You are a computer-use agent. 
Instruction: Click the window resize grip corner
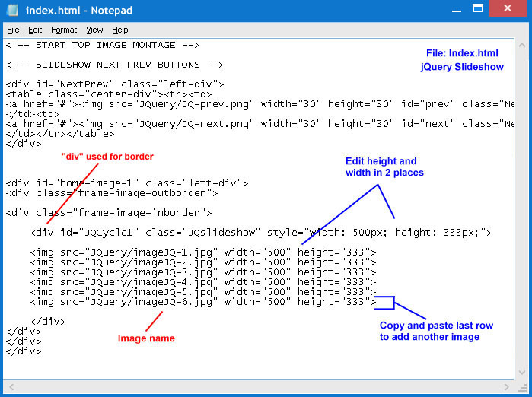(523, 388)
